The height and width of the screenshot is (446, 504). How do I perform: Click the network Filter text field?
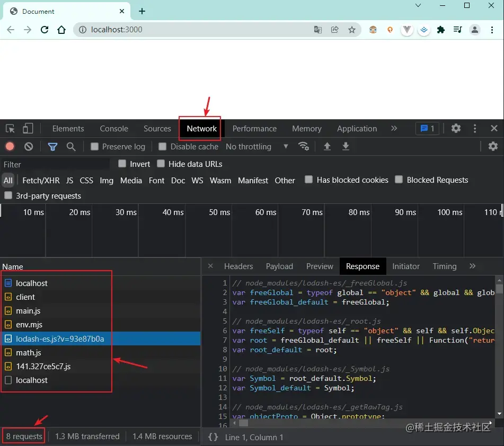55,165
